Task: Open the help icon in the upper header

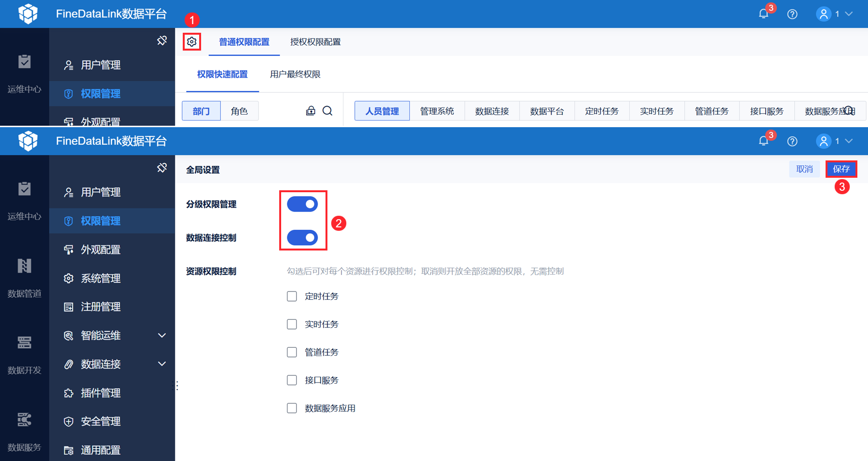Action: (792, 14)
